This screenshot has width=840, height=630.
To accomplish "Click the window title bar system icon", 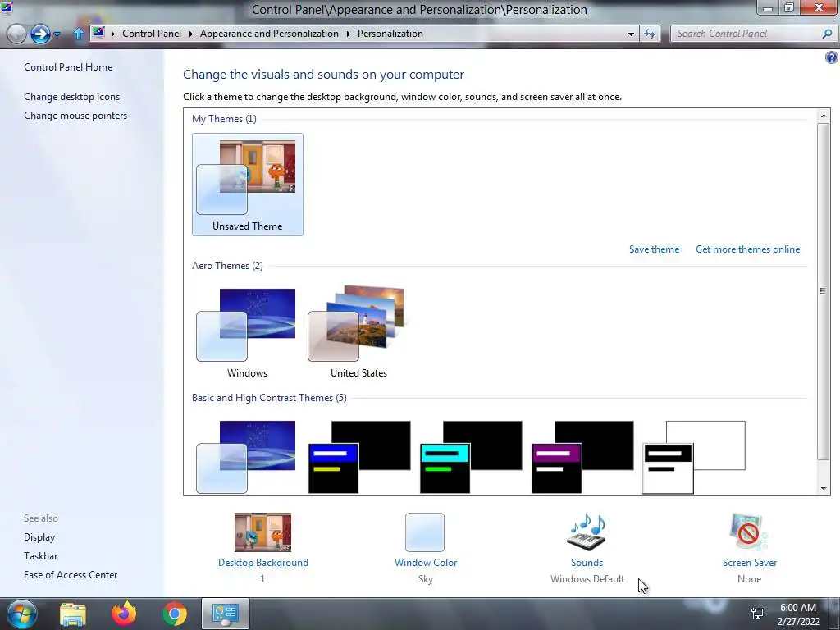I will [x=7, y=8].
